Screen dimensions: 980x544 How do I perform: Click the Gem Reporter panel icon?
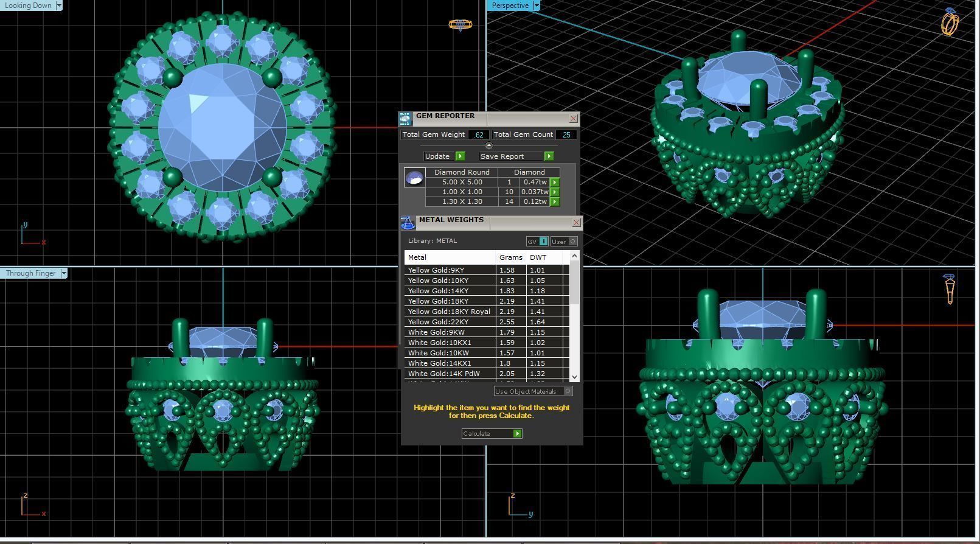(406, 119)
